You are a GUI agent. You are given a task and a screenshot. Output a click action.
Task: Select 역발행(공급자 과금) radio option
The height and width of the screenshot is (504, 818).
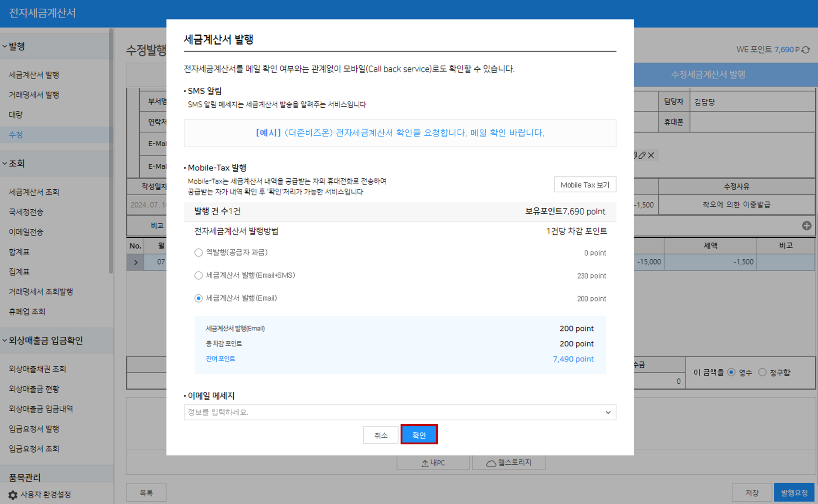tap(198, 253)
